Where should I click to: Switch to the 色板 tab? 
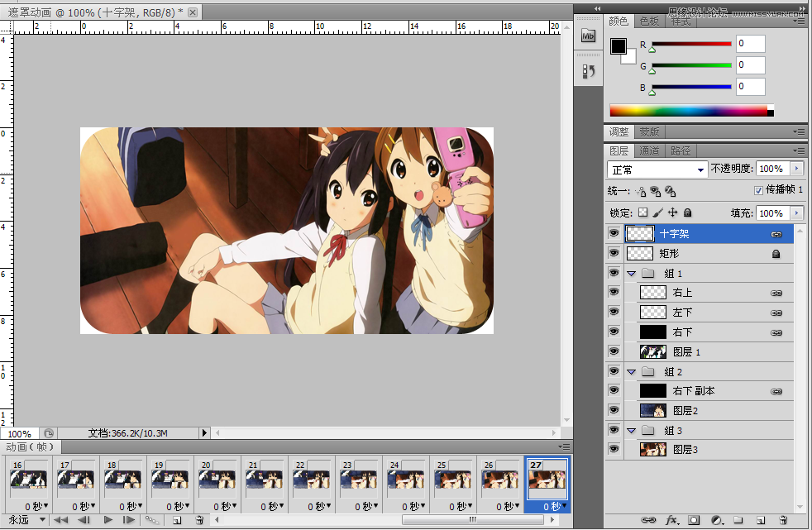coord(649,21)
